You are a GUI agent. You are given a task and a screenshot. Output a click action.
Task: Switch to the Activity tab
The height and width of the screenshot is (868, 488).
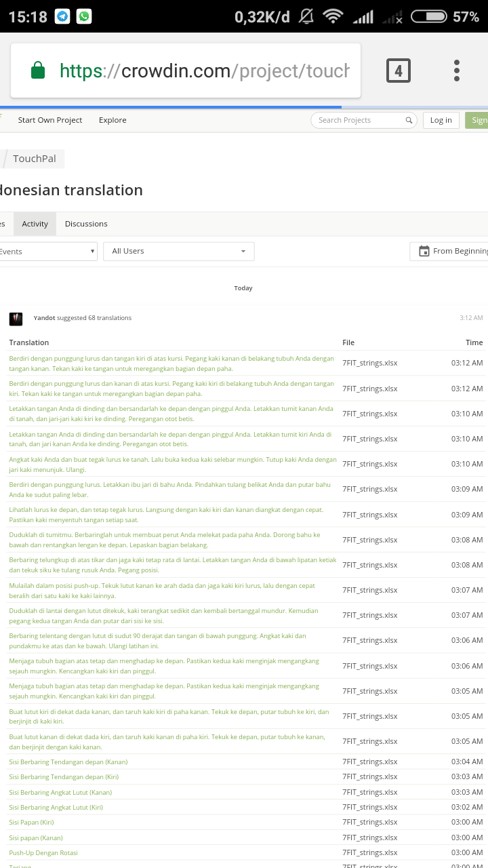point(35,224)
